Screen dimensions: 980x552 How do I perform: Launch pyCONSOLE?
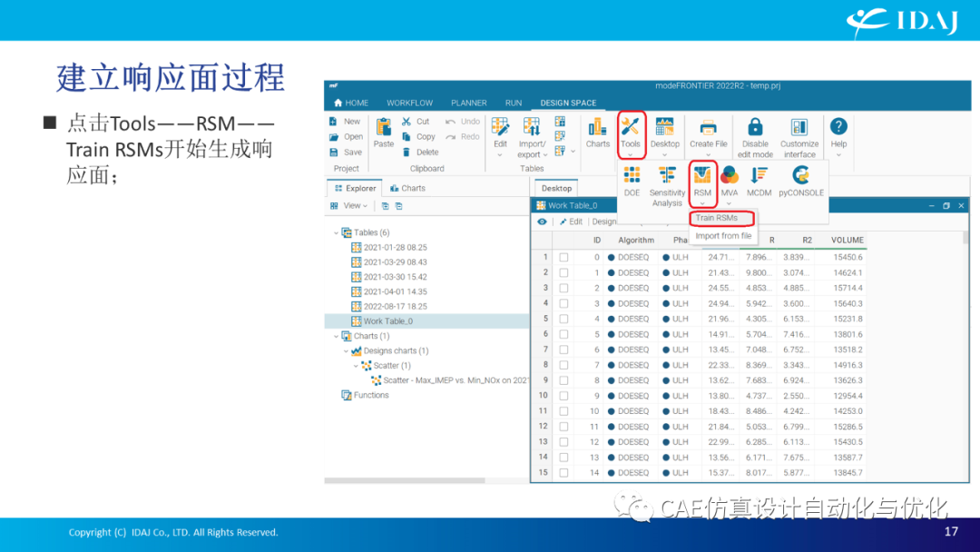pos(800,182)
